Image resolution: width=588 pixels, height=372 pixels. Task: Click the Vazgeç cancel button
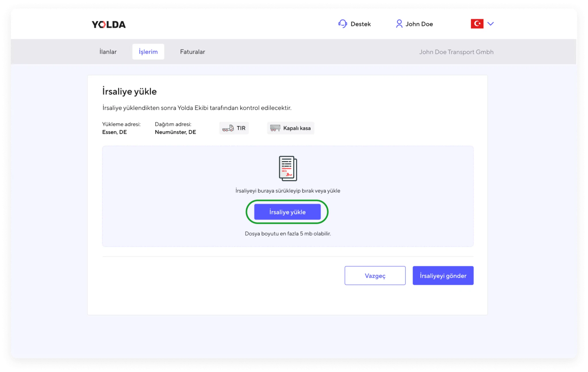[x=375, y=275]
